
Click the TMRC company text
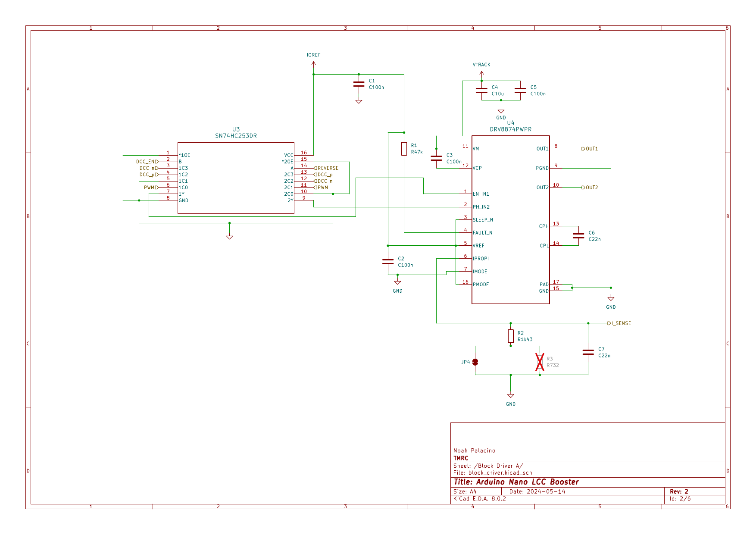461,458
